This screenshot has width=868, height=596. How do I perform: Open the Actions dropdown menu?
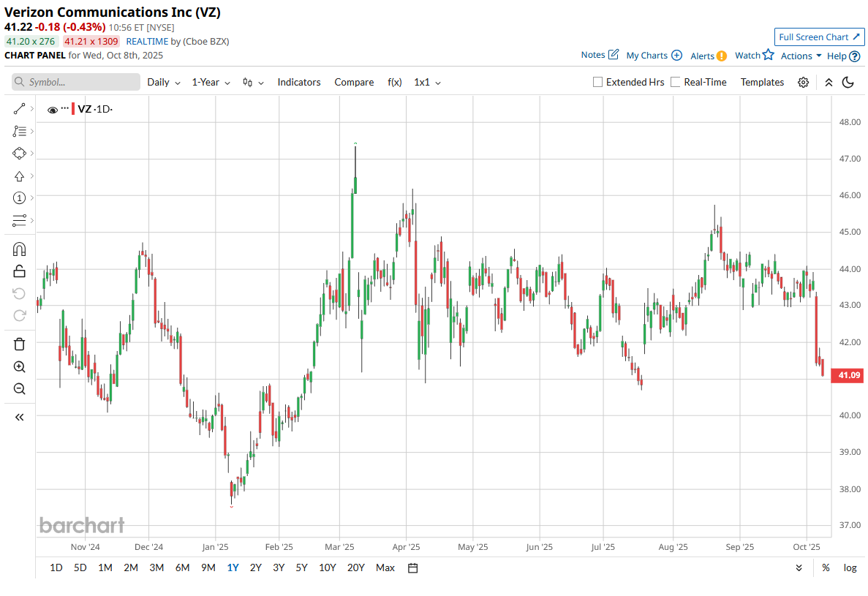pos(801,56)
